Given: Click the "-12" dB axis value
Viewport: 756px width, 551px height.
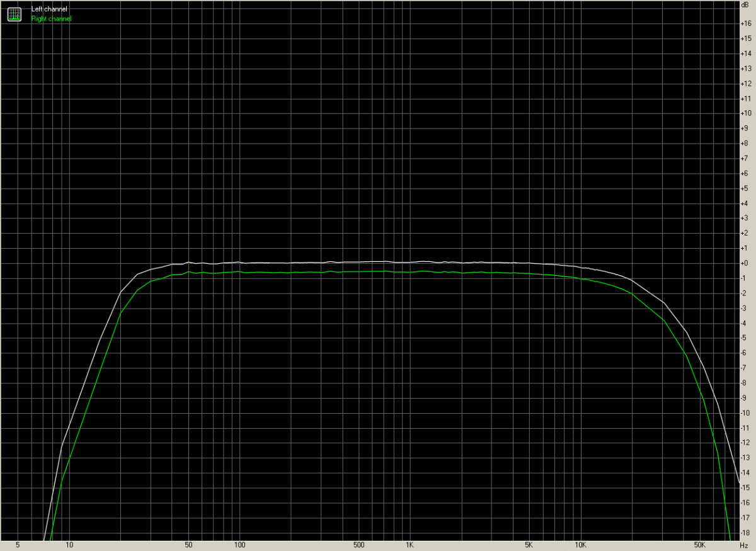Looking at the screenshot, I should (x=747, y=443).
